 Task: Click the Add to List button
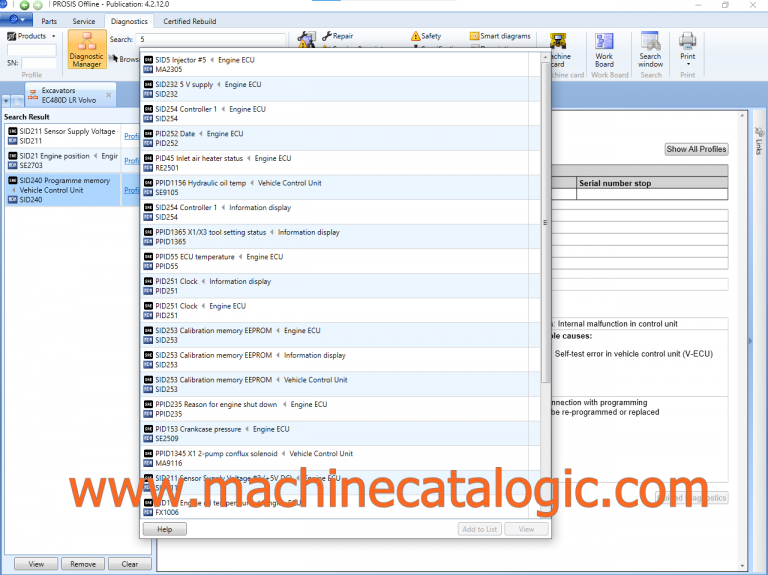(x=479, y=529)
